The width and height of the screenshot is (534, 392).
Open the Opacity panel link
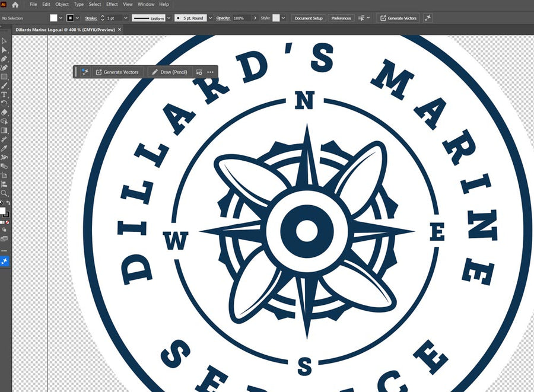[x=223, y=18]
